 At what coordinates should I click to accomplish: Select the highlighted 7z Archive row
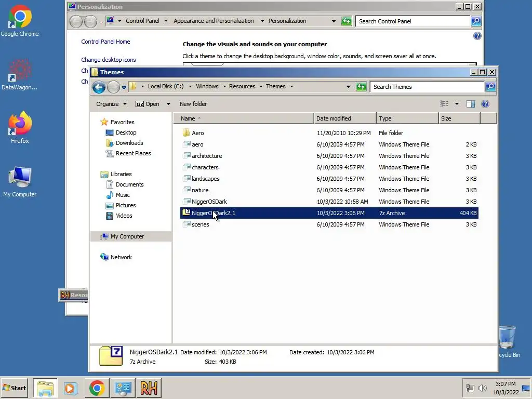[329, 213]
